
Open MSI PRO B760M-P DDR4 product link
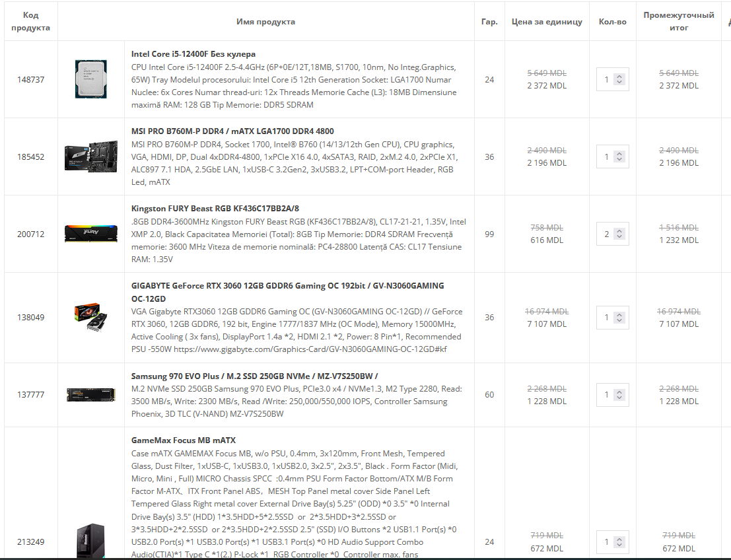(x=232, y=131)
